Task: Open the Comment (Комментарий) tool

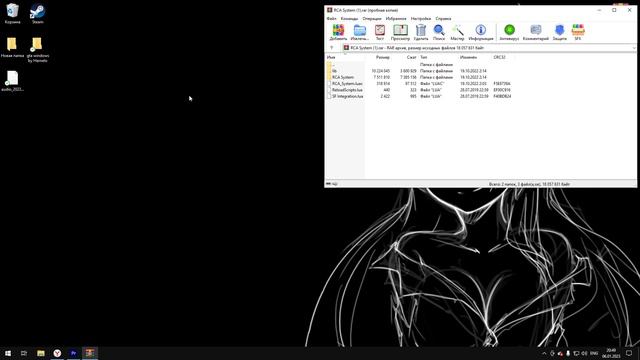Action: [536, 32]
